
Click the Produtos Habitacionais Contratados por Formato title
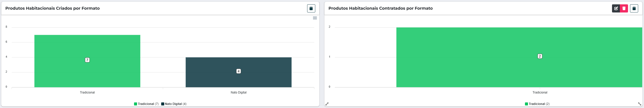pos(380,8)
